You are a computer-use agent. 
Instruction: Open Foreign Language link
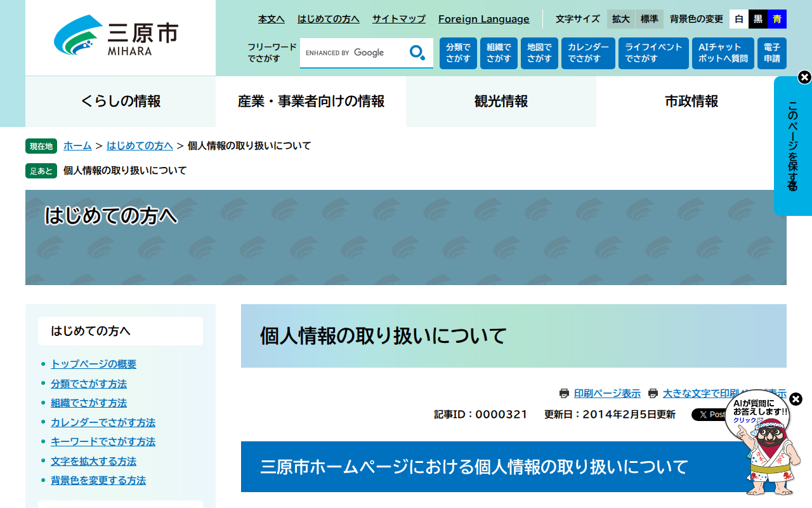(x=484, y=19)
